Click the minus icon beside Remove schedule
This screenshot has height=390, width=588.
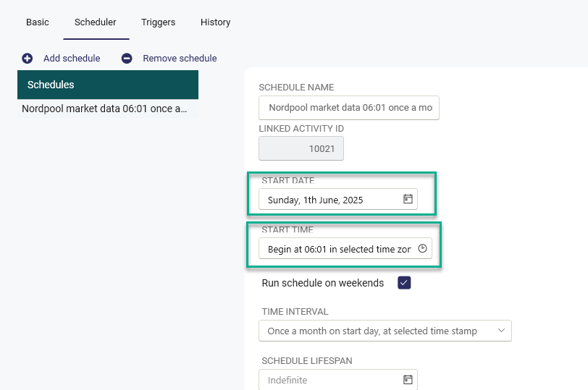pos(127,59)
